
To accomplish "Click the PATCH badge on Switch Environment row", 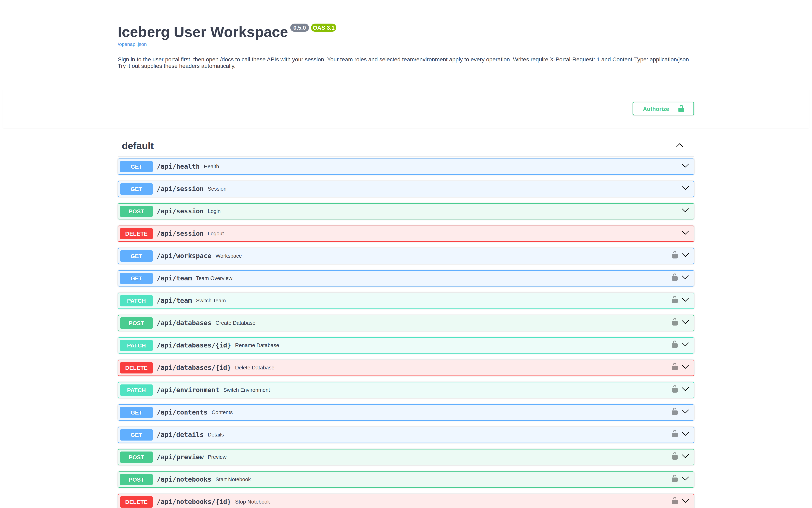I will [x=136, y=390].
